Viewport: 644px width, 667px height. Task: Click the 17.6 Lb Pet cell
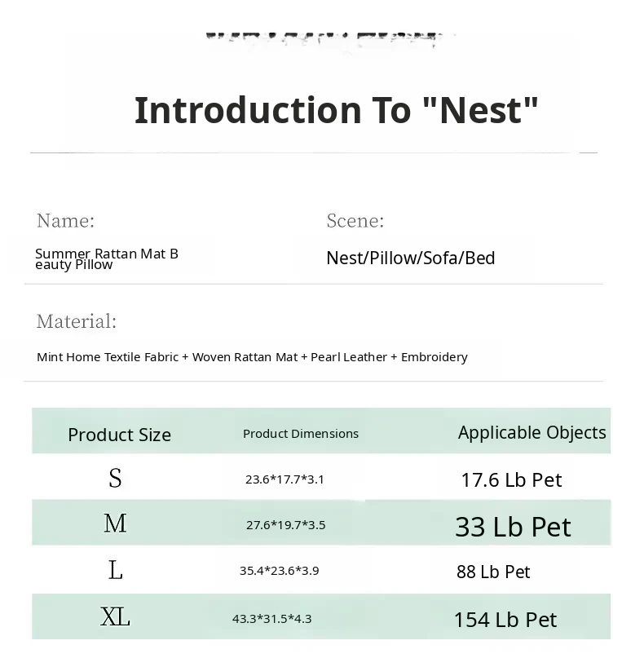click(x=511, y=479)
